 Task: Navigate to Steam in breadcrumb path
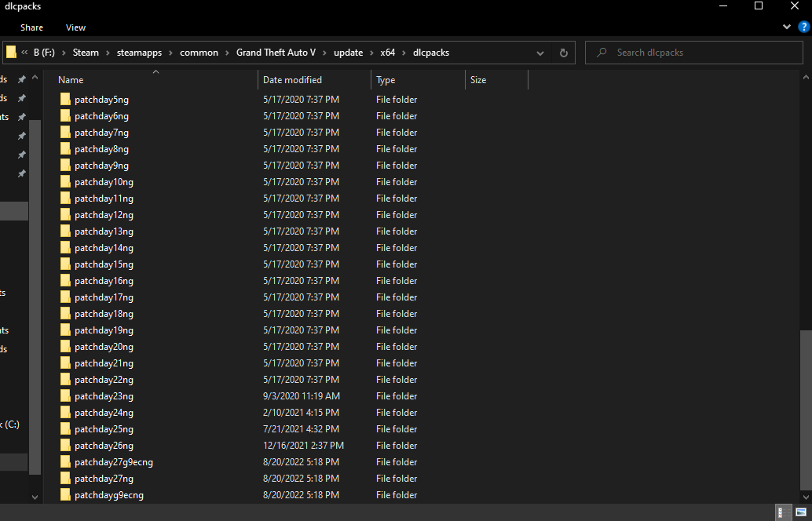tap(86, 53)
